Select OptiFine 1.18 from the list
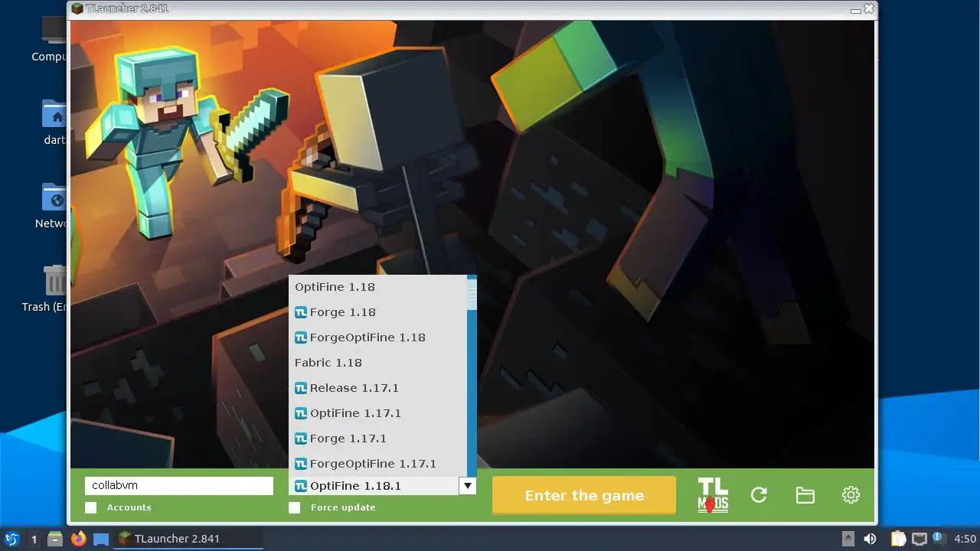Image resolution: width=980 pixels, height=551 pixels. 377,287
